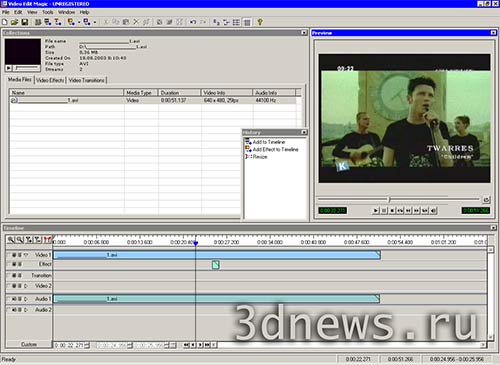
Task: Open the Window menu
Action: pos(67,12)
